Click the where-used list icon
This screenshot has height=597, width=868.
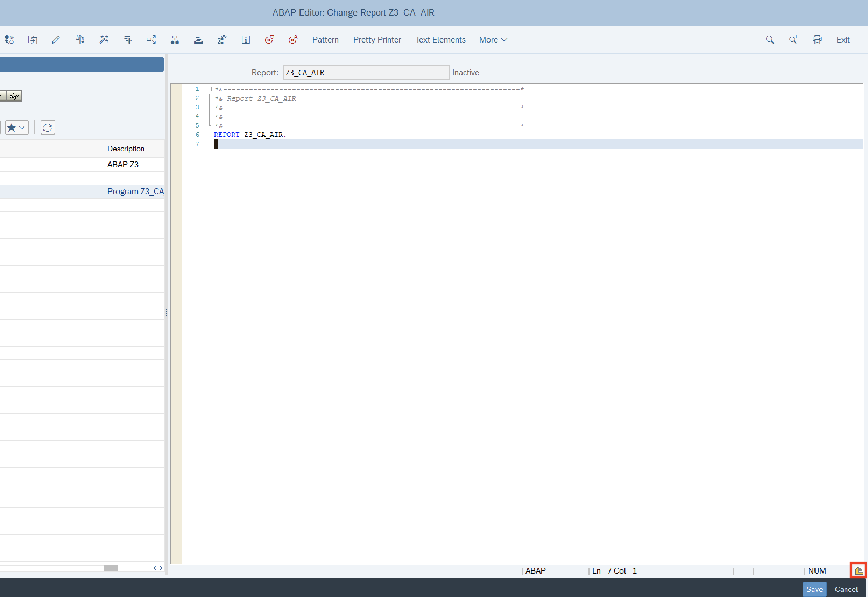pos(151,40)
